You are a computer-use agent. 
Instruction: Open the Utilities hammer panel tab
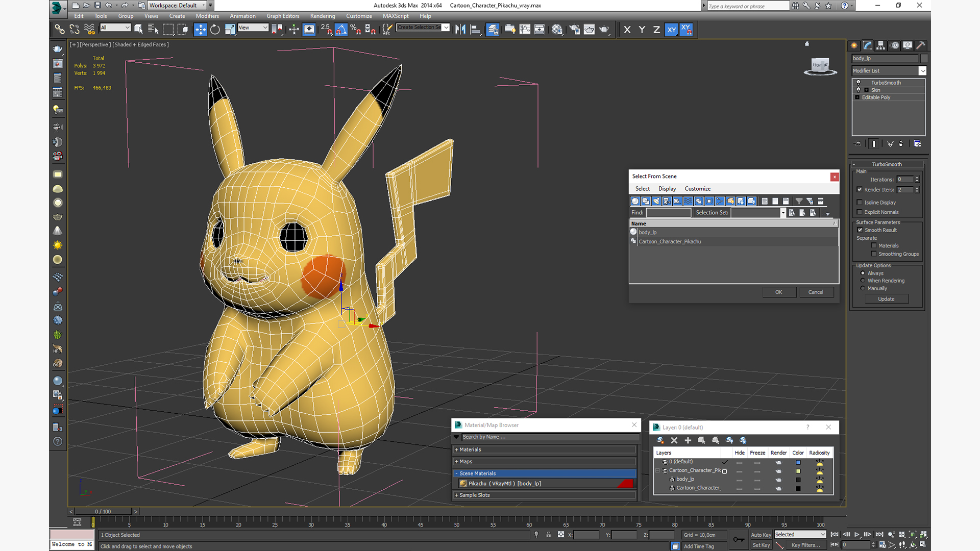tap(921, 45)
